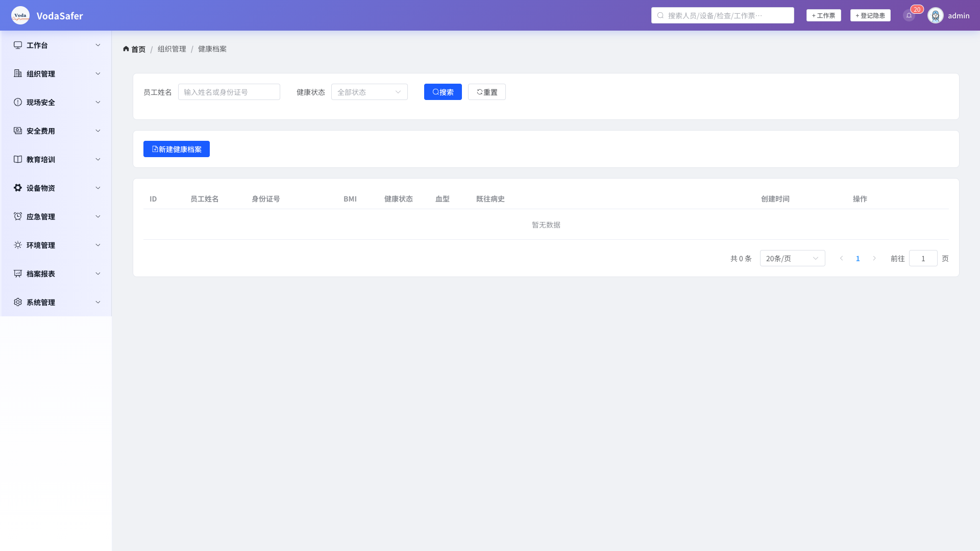
Task: Click the 工作台 monitor icon in sidebar
Action: 18,45
